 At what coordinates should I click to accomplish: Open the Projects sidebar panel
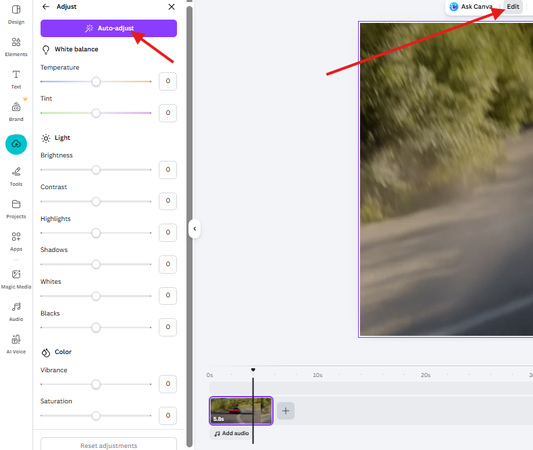tap(16, 209)
